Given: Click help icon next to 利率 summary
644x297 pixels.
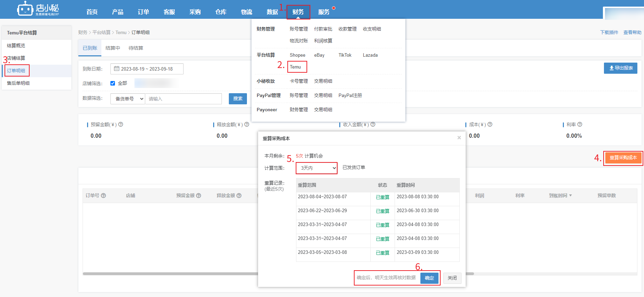Looking at the screenshot, I should click(x=580, y=125).
